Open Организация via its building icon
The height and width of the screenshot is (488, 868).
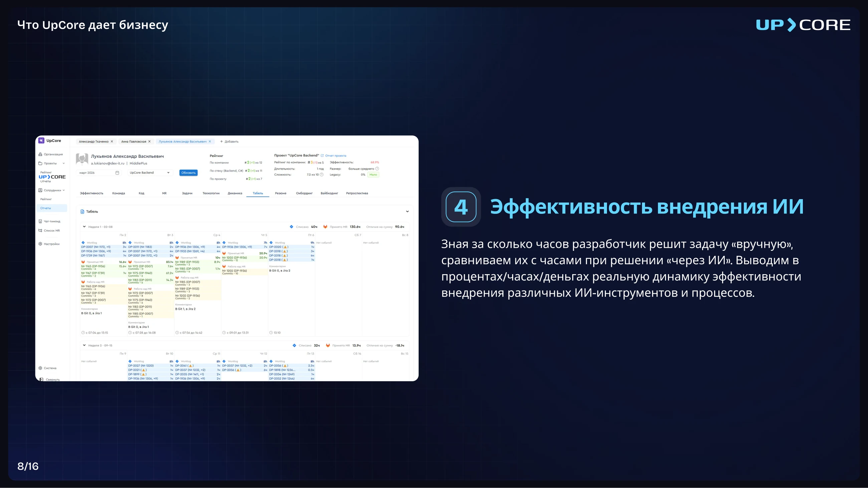(40, 154)
